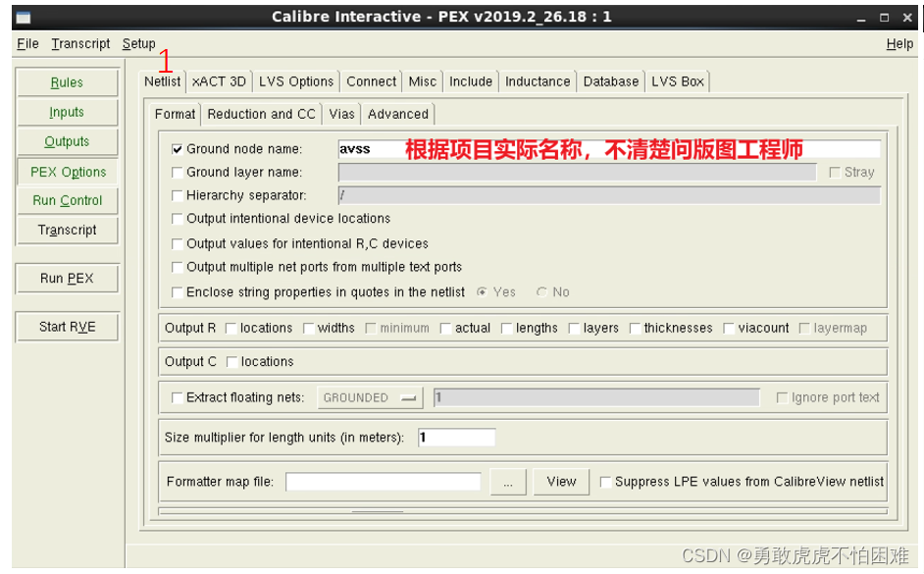This screenshot has height=574, width=924.
Task: Click the Hierarchy separator input field
Action: coord(609,195)
